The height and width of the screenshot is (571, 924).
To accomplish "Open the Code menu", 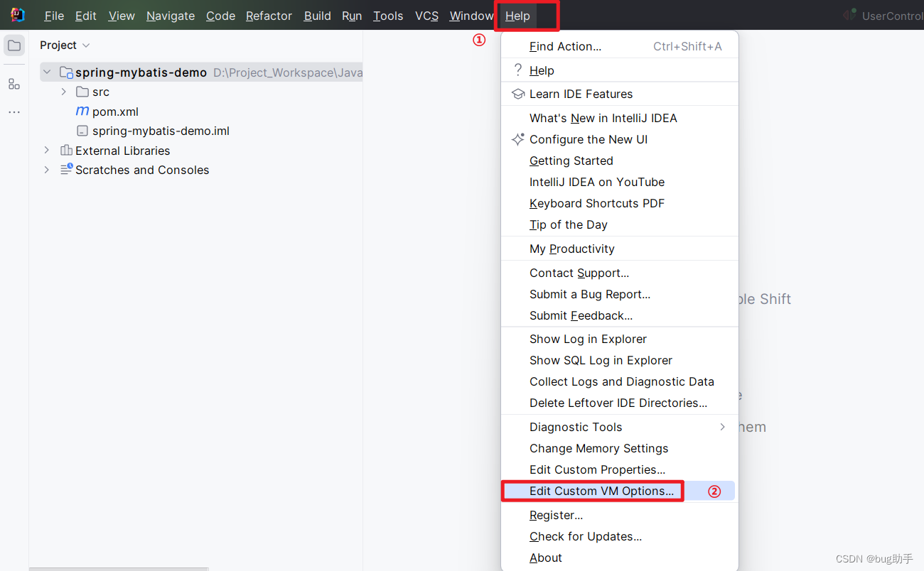I will pos(220,16).
